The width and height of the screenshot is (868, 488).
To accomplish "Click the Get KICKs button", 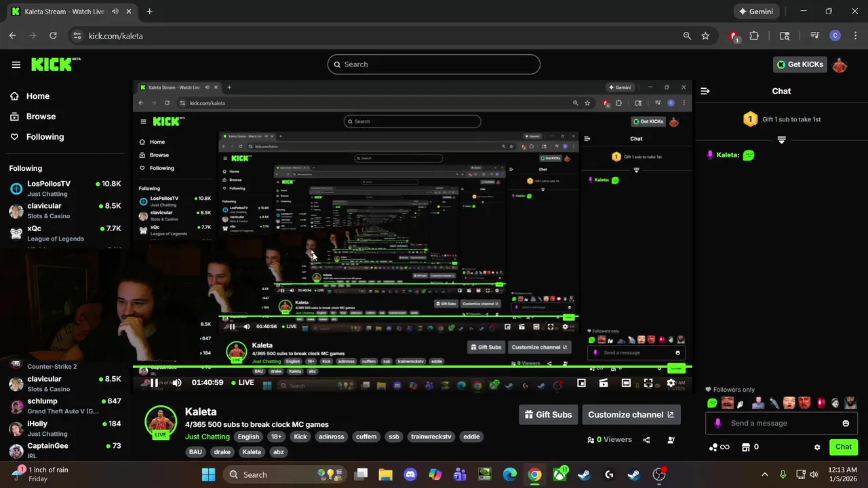I will [800, 64].
